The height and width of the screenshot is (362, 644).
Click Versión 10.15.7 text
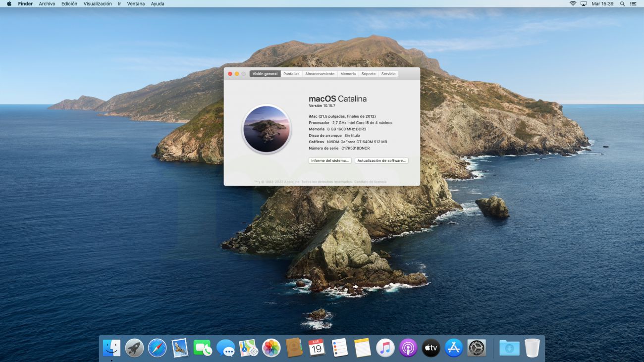[x=322, y=105]
